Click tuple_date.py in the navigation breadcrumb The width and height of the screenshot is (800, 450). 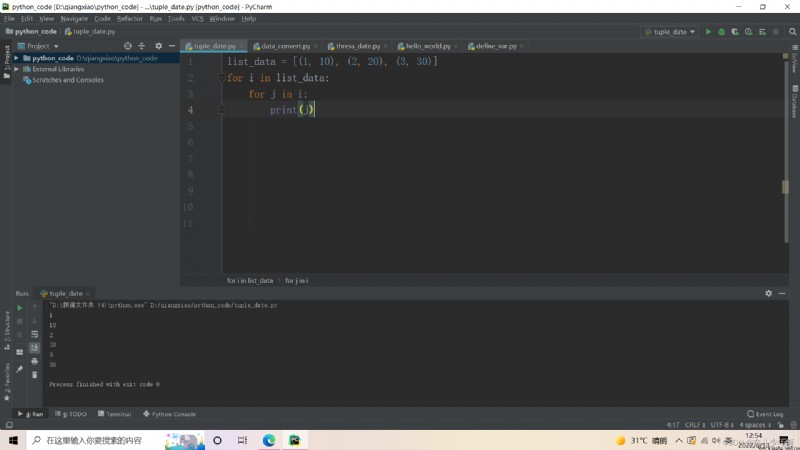point(90,32)
